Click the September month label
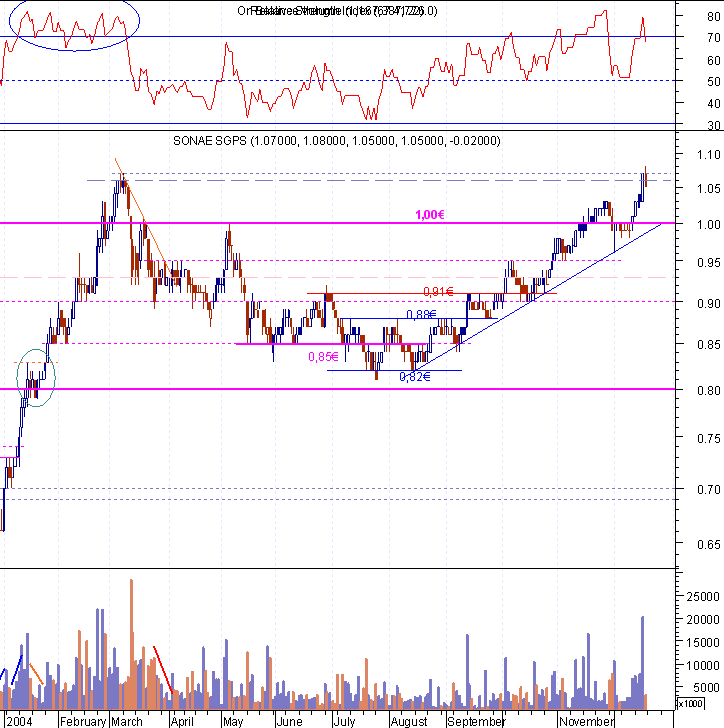The height and width of the screenshot is (728, 724). [476, 721]
